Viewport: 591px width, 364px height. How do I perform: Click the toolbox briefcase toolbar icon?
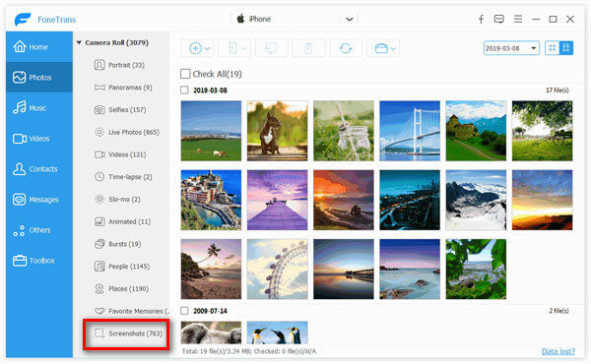(381, 48)
